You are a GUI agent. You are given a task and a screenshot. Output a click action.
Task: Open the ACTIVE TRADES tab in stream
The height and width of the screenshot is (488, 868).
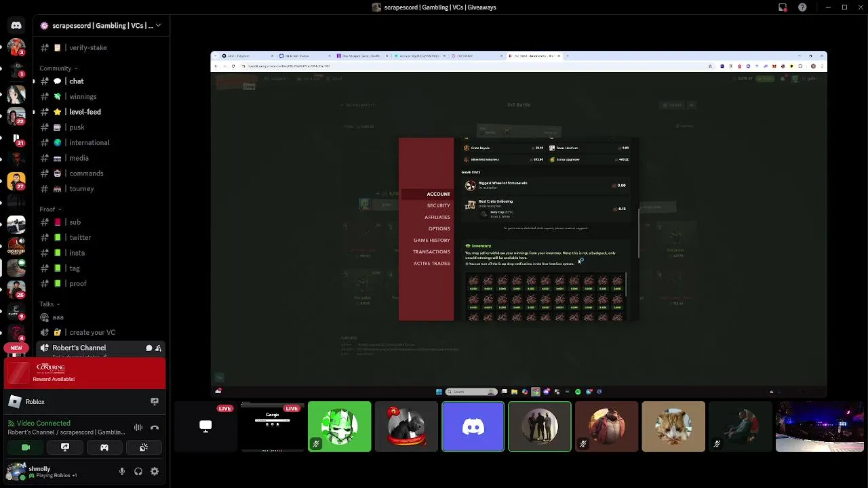click(x=431, y=263)
